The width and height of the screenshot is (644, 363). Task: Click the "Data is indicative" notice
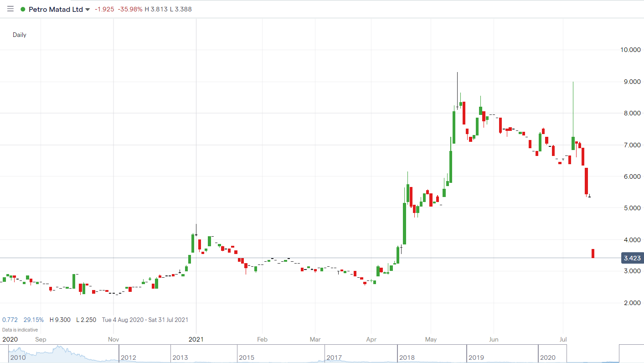[20, 330]
